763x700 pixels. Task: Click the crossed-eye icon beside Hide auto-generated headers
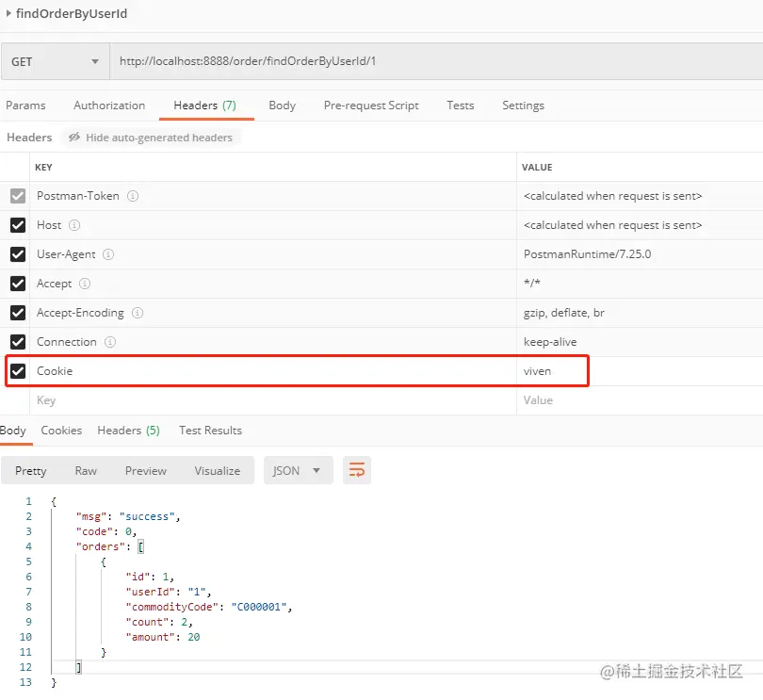[x=74, y=138]
